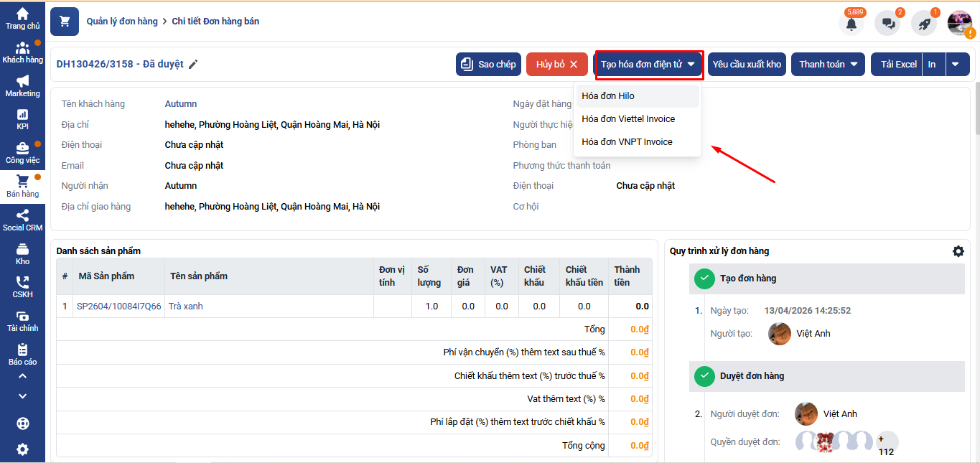Edit order name with pencil icon
The image size is (980, 463).
[193, 65]
